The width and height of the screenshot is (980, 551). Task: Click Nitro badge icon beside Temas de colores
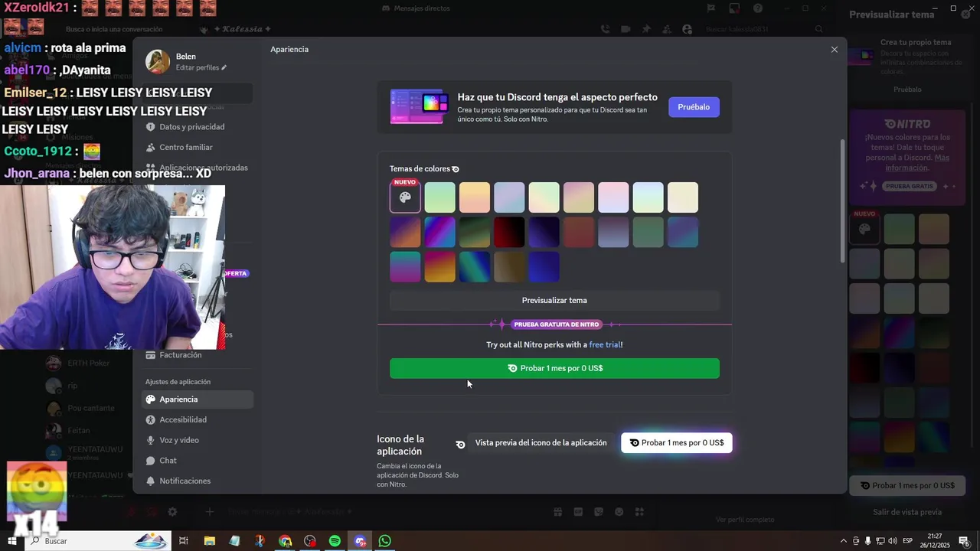(456, 169)
